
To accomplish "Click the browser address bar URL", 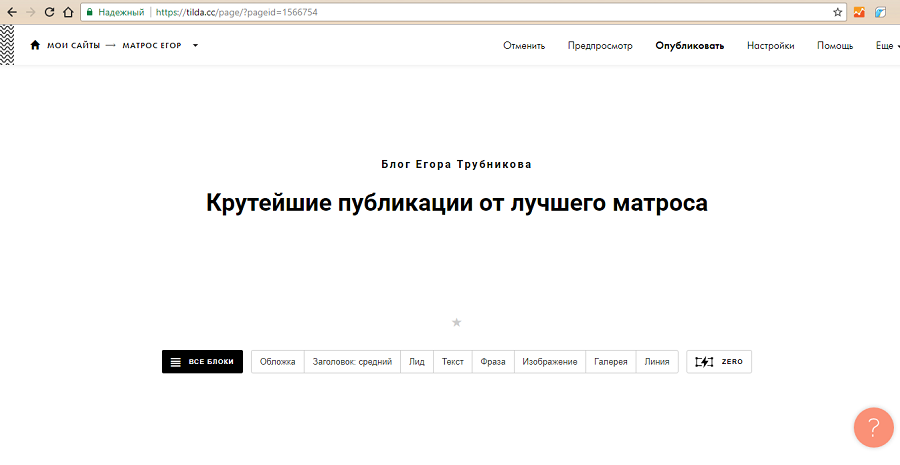I will (236, 12).
